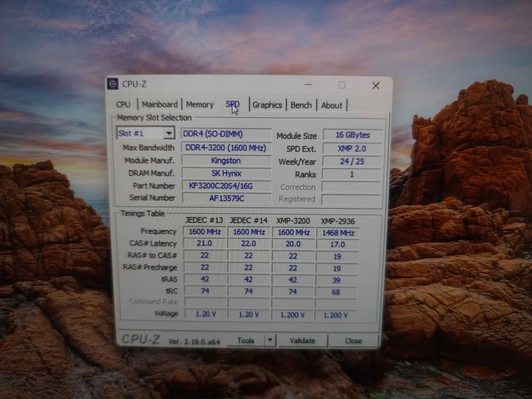532x399 pixels.
Task: Click the XMP-2936 tRAS value 39
Action: [x=336, y=280]
